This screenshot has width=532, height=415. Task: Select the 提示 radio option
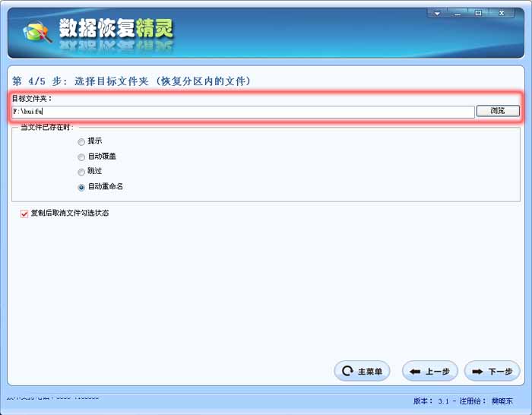81,141
